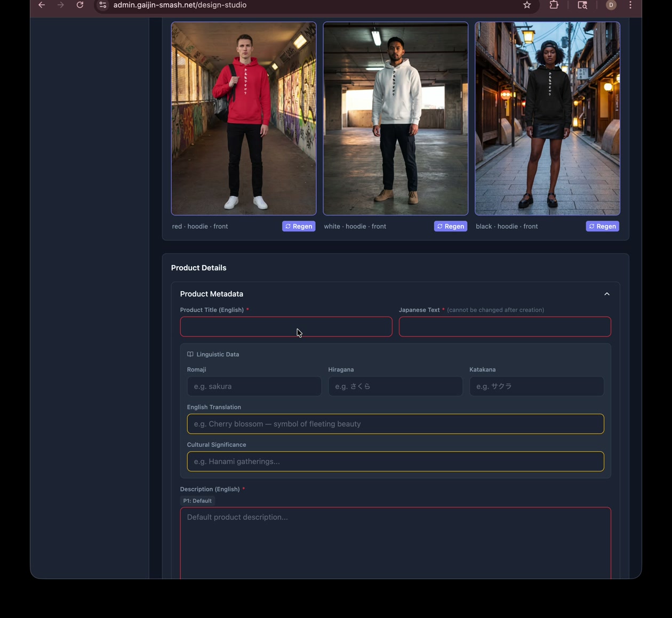Click the bookmark star in the address bar
The width and height of the screenshot is (672, 618).
[526, 5]
